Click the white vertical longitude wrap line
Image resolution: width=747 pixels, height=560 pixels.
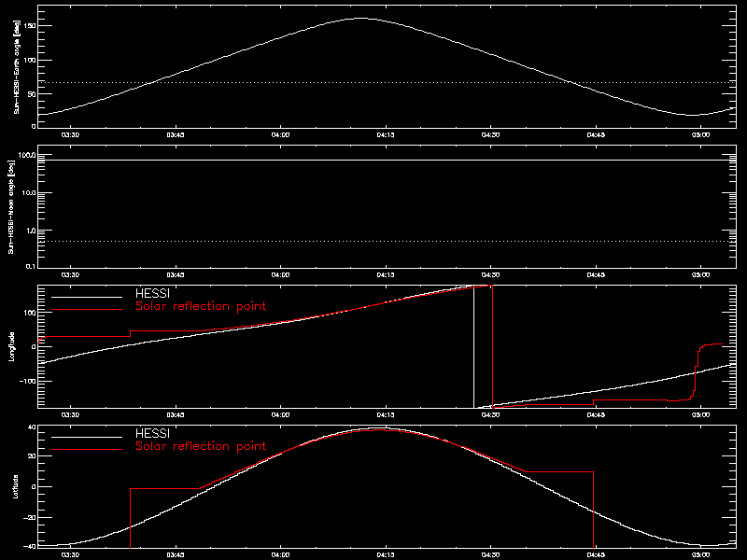[x=473, y=347]
